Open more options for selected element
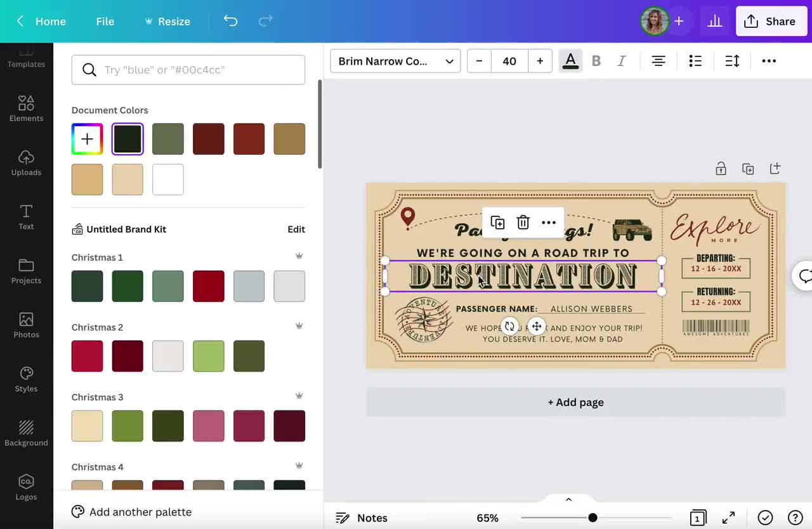The height and width of the screenshot is (529, 812). point(549,223)
